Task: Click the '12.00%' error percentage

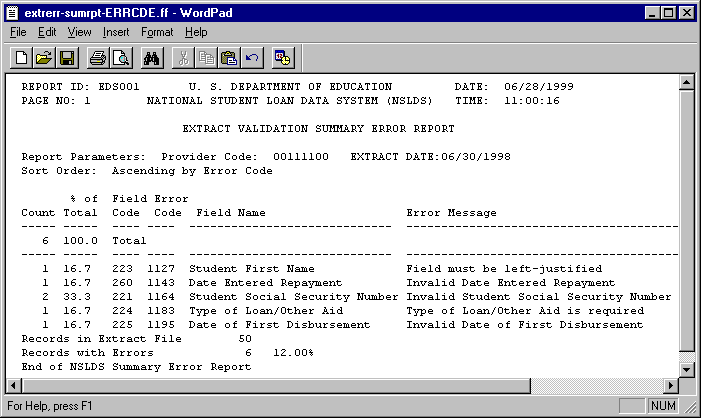Action: point(293,353)
